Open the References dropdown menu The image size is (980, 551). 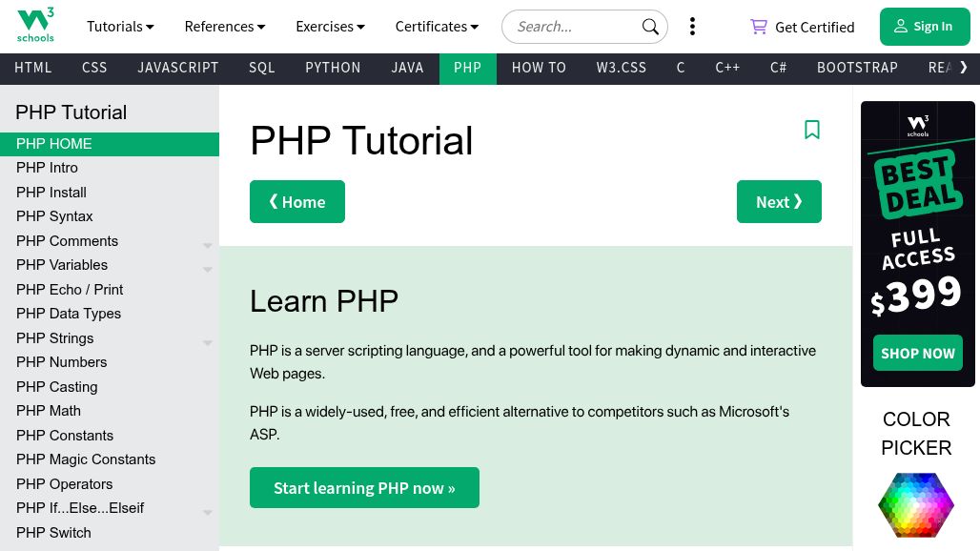pyautogui.click(x=225, y=27)
